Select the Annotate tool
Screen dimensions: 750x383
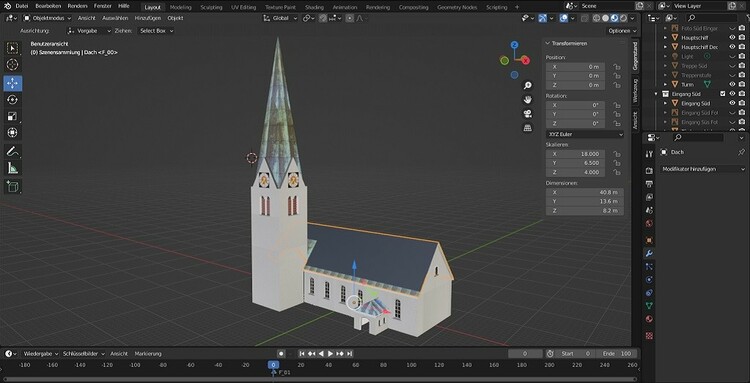pos(13,152)
